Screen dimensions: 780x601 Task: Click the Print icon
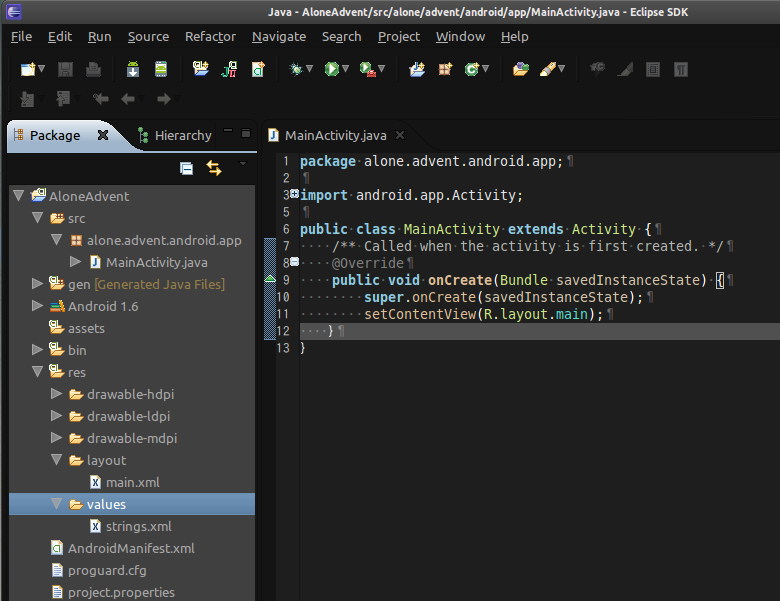tap(93, 69)
